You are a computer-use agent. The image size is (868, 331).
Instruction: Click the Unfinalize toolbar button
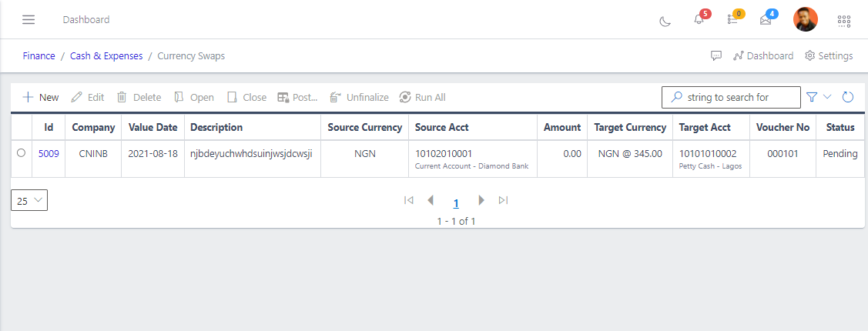point(359,98)
